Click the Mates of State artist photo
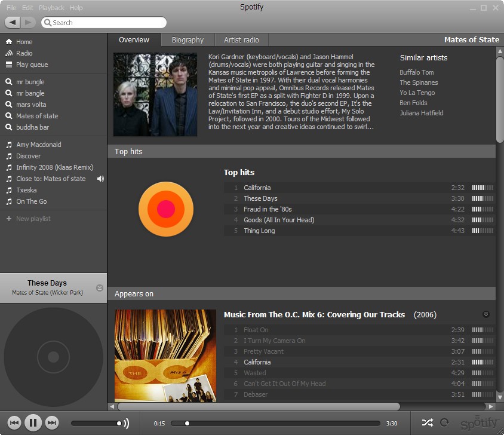 point(155,94)
